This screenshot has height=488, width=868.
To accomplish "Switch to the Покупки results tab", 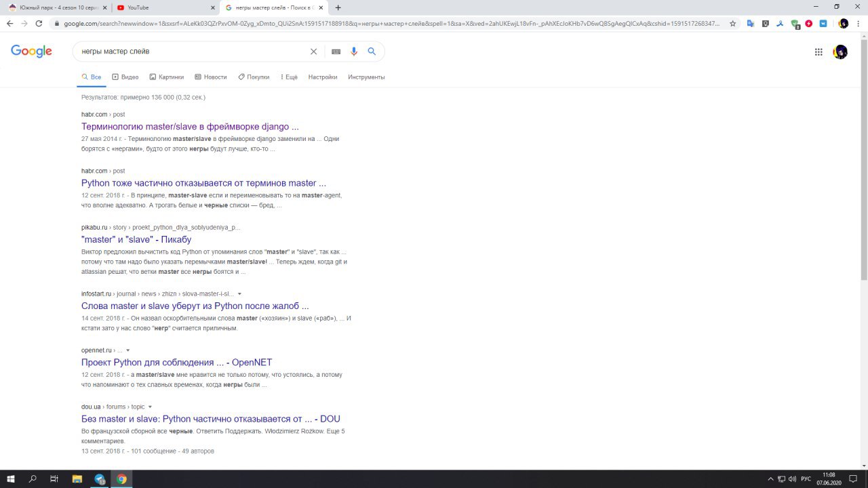I will pyautogui.click(x=254, y=77).
